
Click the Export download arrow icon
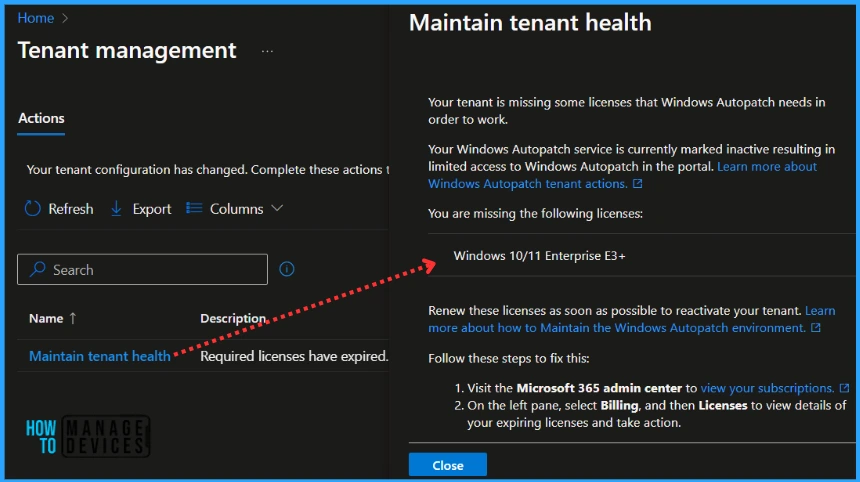116,208
